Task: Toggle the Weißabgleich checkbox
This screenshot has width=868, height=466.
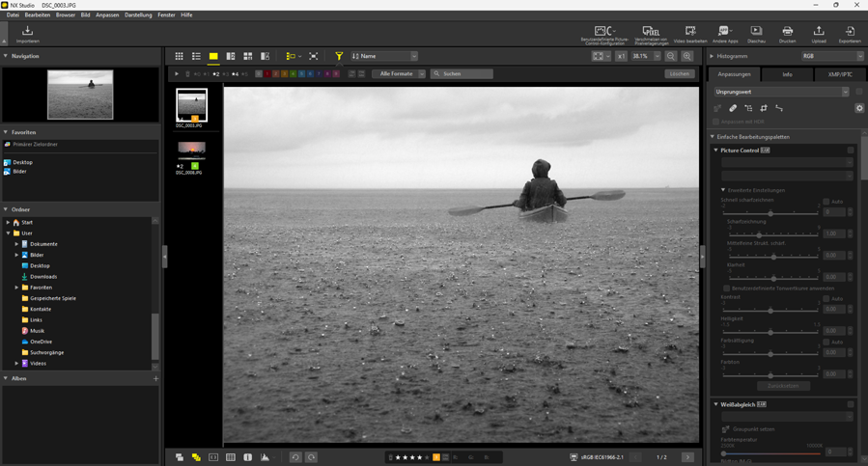Action: 851,404
